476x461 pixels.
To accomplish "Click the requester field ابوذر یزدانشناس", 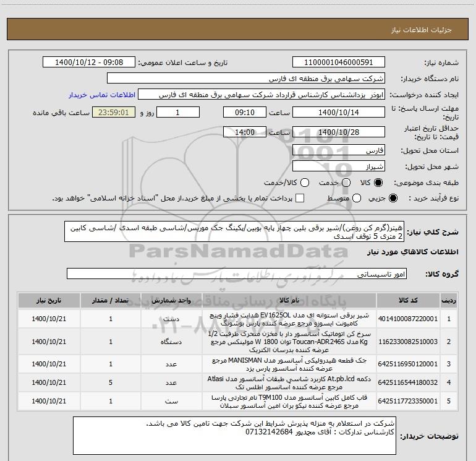I will click(x=261, y=95).
